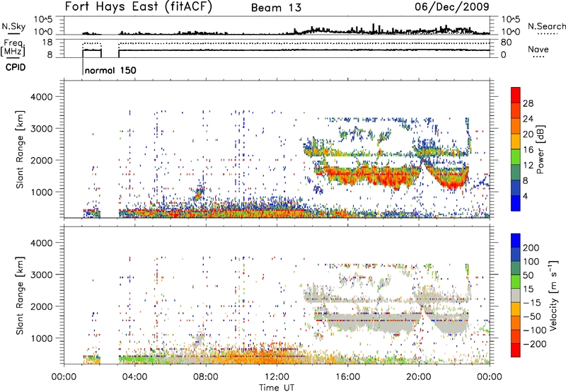
Task: Click the 'Slant Range [km]' label of velocity panel
Action: [x=20, y=296]
